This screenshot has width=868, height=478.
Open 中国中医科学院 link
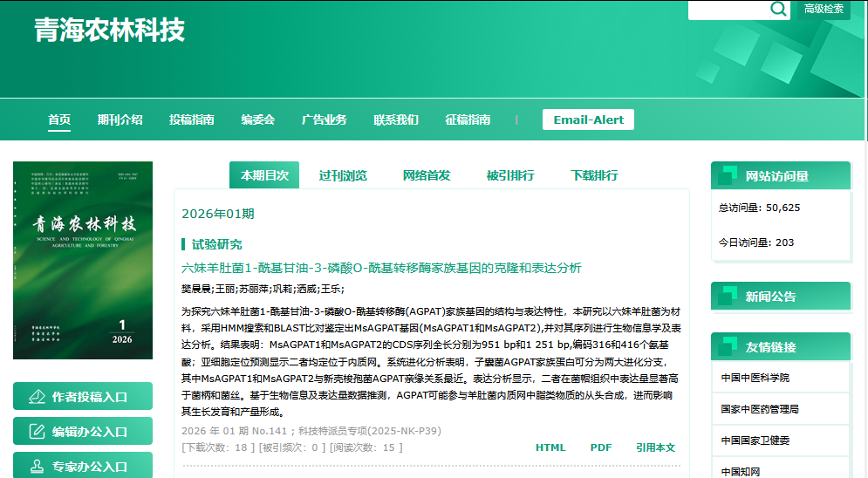click(755, 378)
